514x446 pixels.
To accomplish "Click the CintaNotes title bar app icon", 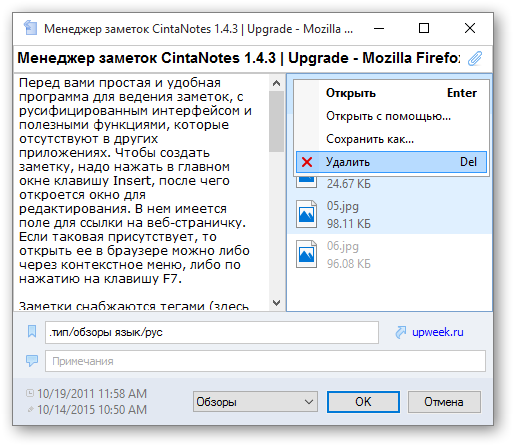I will click(x=30, y=28).
